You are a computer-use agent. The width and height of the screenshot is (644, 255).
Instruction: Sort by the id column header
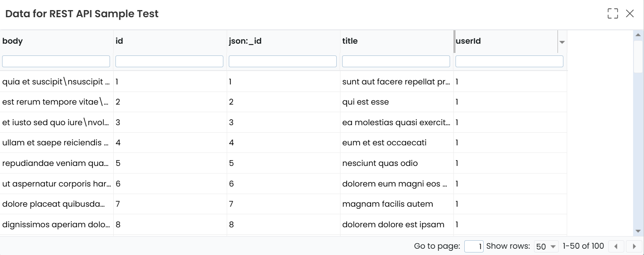tap(170, 41)
